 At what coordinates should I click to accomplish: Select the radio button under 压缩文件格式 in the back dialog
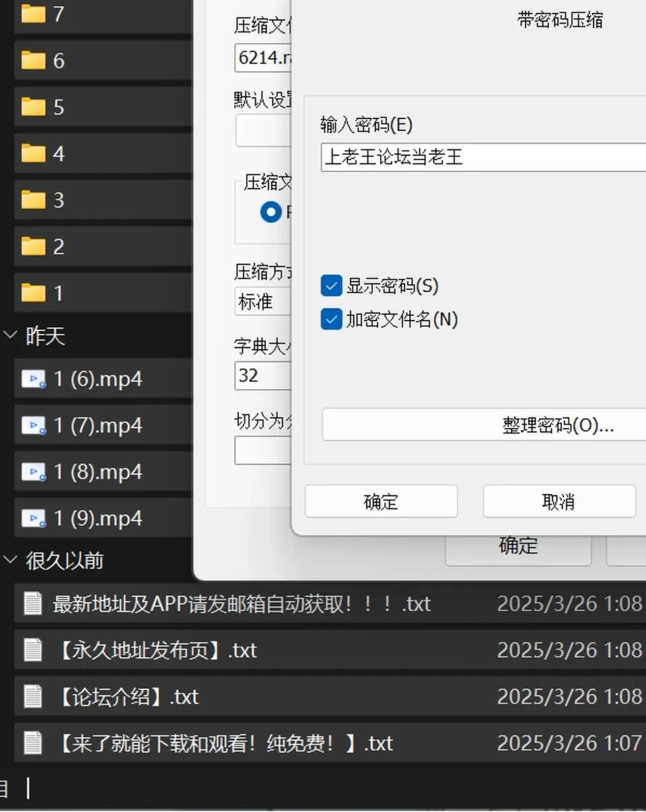pyautogui.click(x=271, y=213)
